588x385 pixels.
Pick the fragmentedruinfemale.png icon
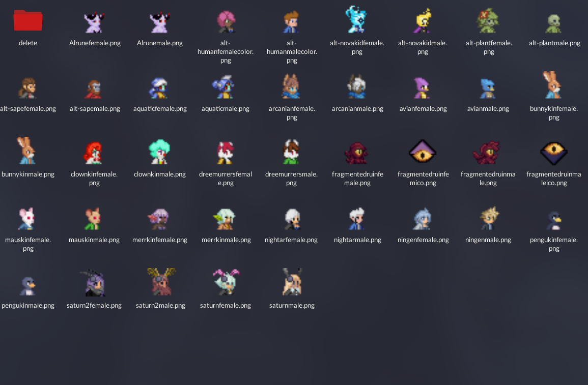tap(356, 153)
